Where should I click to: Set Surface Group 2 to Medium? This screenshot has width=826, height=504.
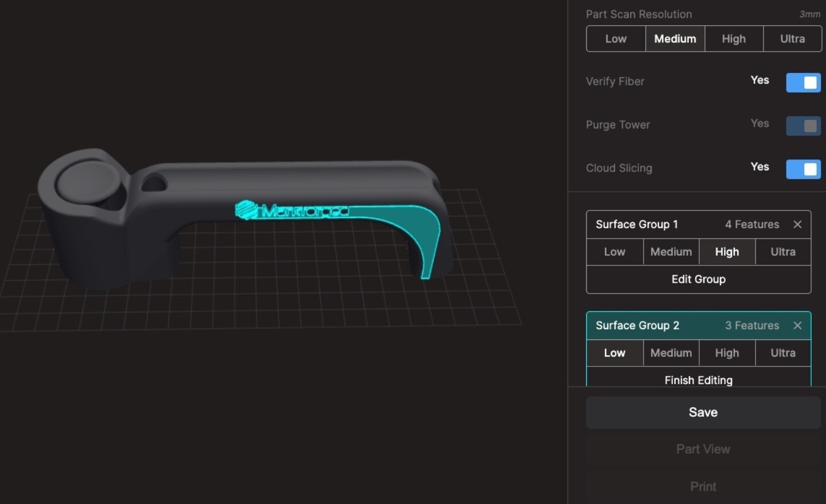click(x=671, y=353)
